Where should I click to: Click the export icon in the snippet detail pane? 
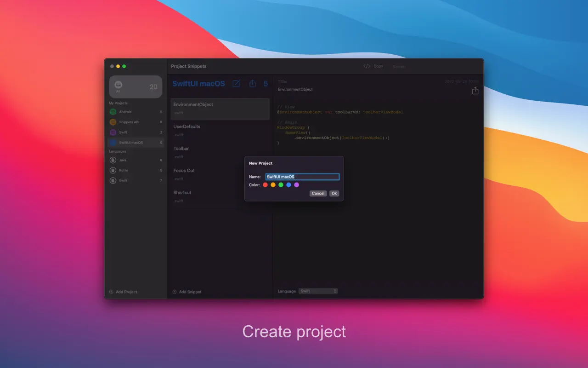pos(475,91)
